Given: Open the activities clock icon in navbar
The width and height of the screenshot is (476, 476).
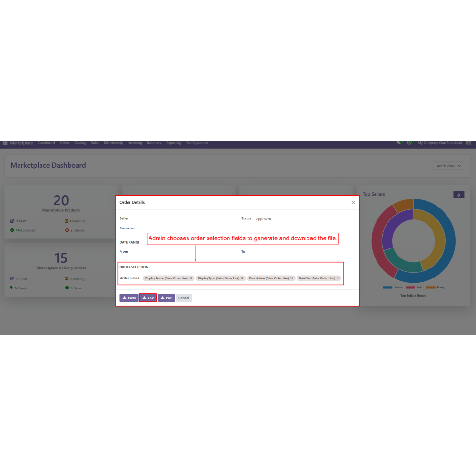Looking at the screenshot, I should click(x=410, y=143).
